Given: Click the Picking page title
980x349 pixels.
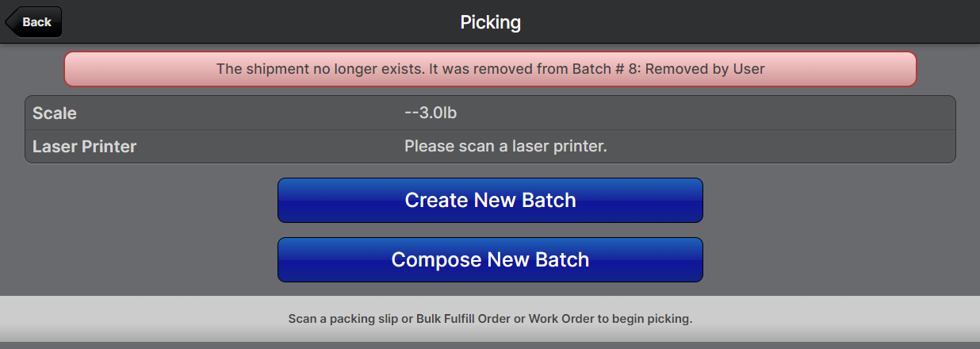Looking at the screenshot, I should tap(490, 22).
